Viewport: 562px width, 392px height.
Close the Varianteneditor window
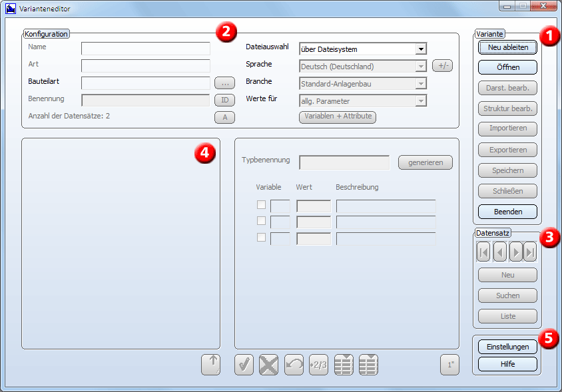(543, 6)
